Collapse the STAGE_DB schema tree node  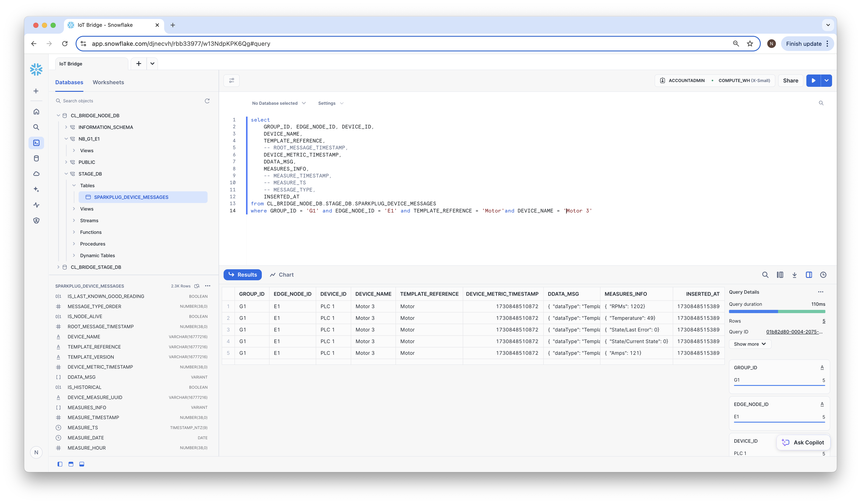click(x=66, y=174)
